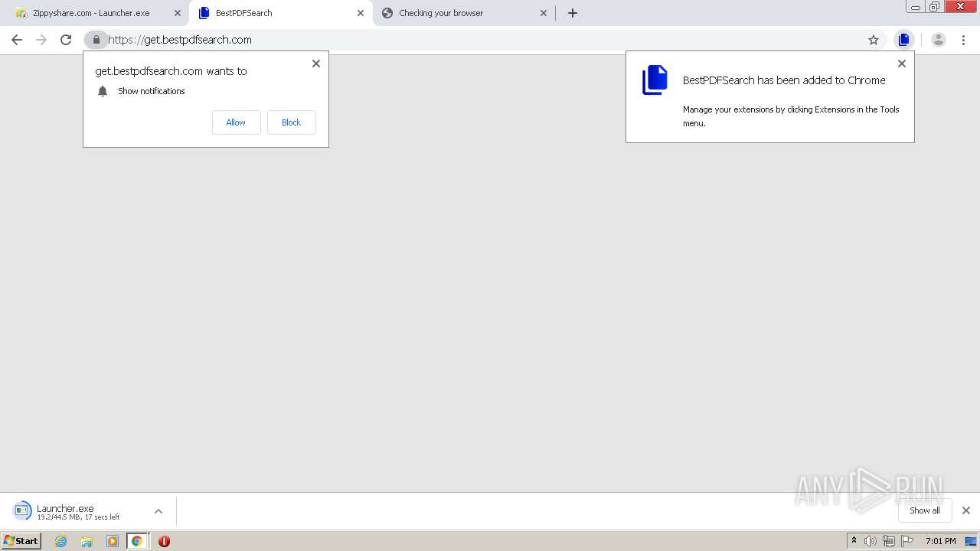Close the downloads bar
Screen dimensions: 980x551
point(966,510)
